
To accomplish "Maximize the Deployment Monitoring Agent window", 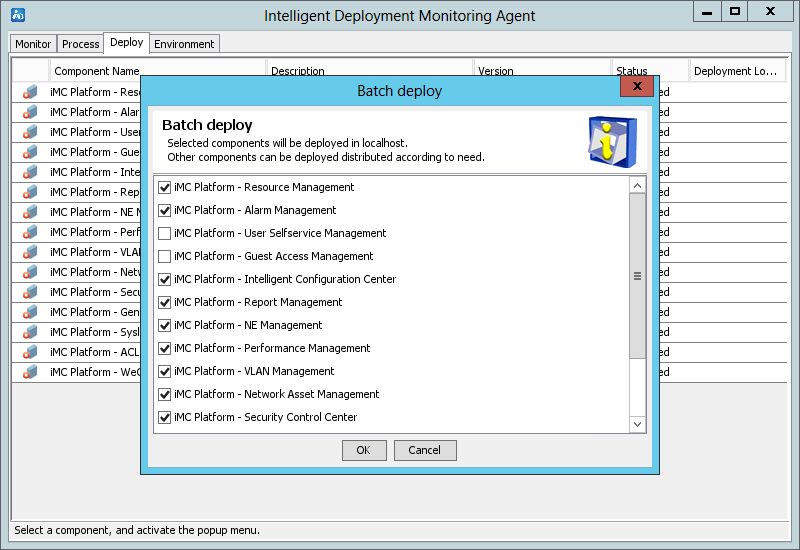I will (735, 12).
